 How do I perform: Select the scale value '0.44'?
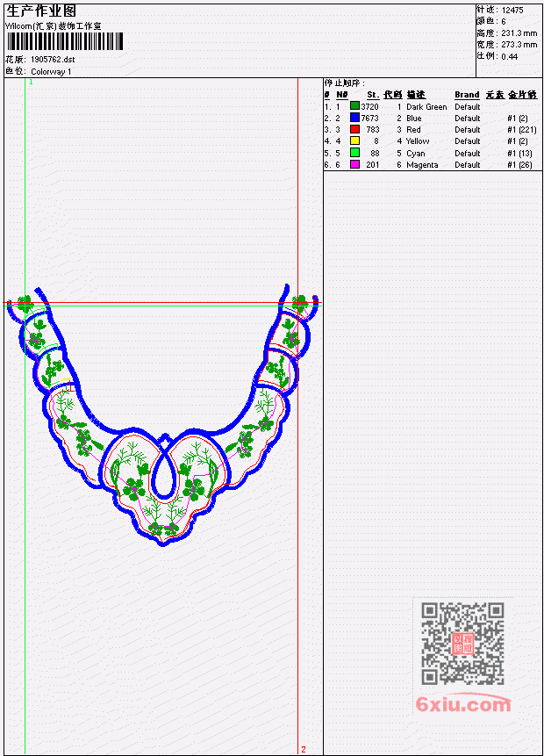coord(509,56)
